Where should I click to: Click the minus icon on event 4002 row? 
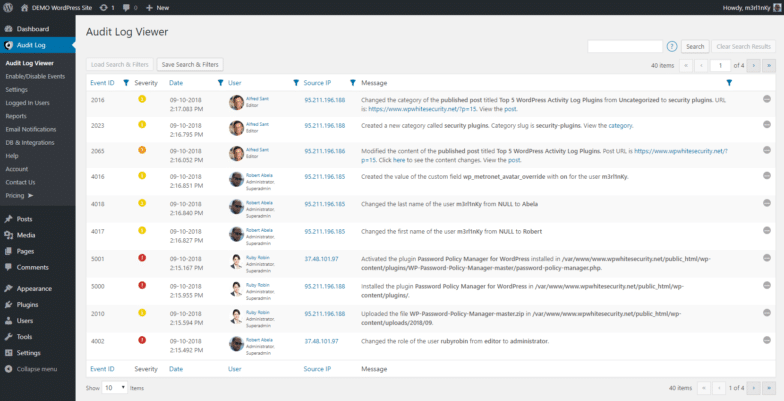point(766,340)
